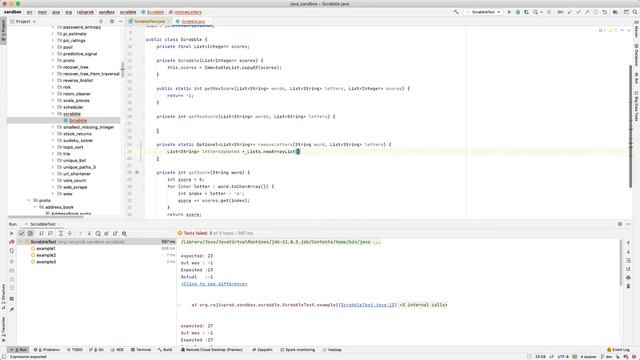This screenshot has height=360, width=640.
Task: Click the Git rollback undo icon
Action: coord(604,12)
